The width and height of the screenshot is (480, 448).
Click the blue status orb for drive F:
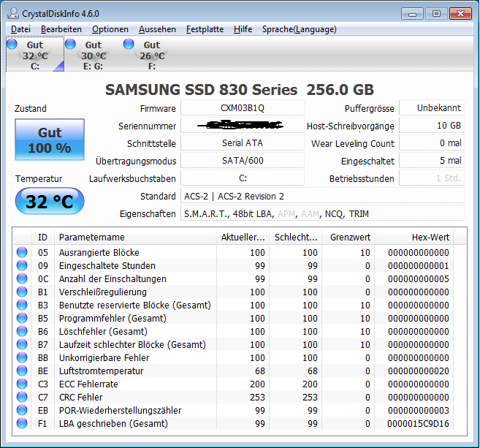(129, 44)
